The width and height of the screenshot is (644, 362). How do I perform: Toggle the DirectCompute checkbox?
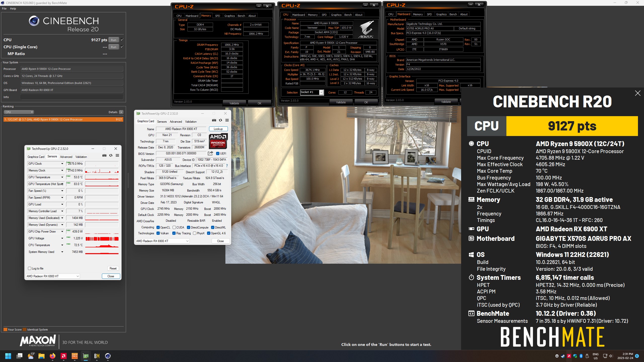(x=188, y=228)
